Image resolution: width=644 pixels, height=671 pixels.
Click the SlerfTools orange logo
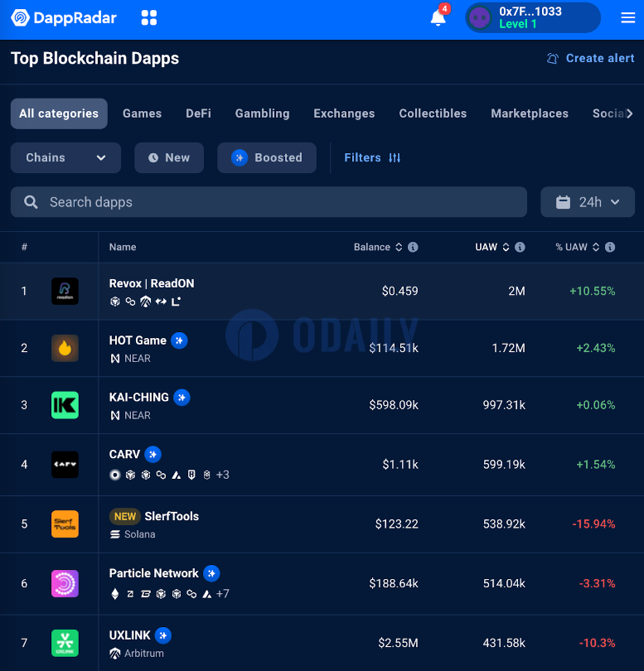point(65,524)
